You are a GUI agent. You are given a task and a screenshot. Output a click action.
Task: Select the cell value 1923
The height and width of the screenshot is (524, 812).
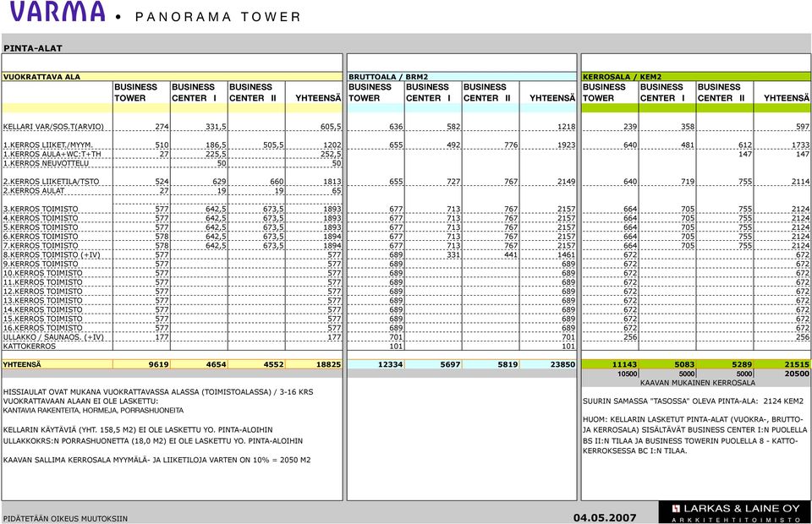(567, 145)
